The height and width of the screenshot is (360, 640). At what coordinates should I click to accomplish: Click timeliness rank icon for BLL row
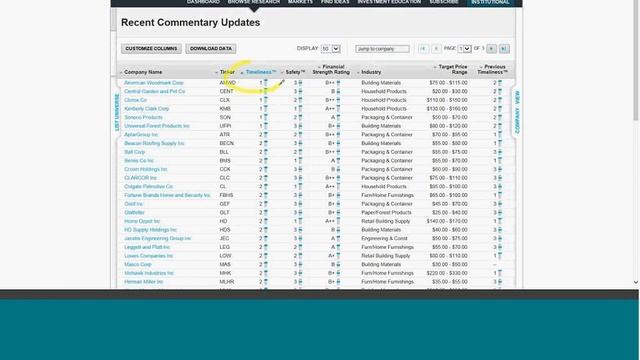click(x=266, y=152)
